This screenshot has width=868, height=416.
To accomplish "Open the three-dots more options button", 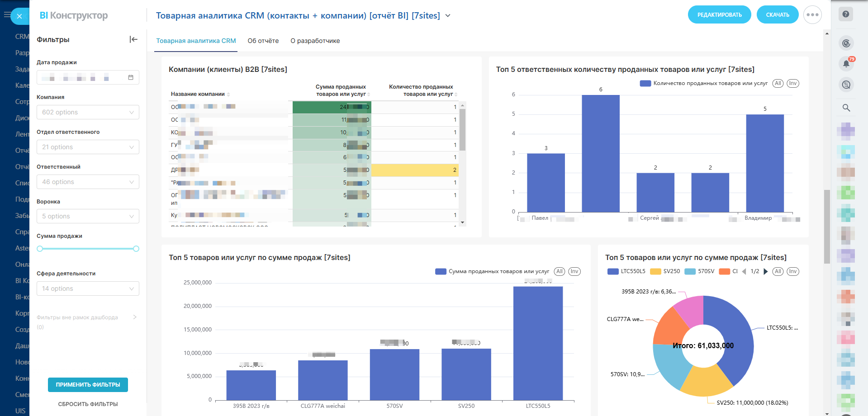I will (x=812, y=15).
